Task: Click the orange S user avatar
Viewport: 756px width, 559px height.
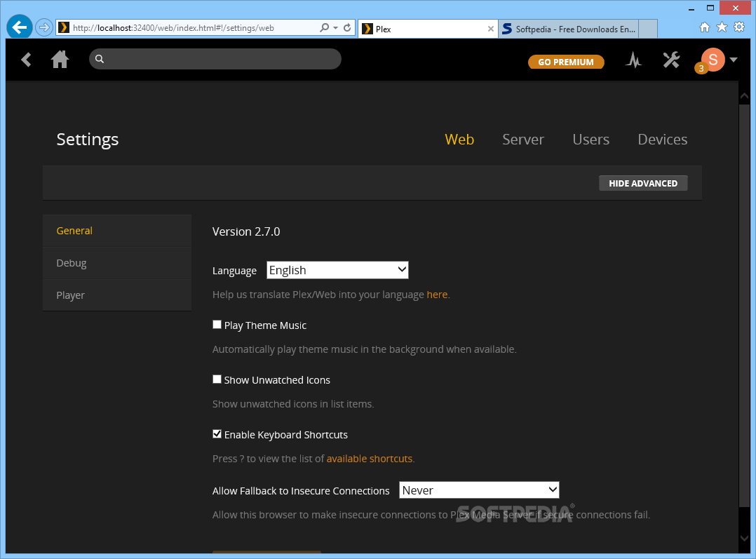Action: pyautogui.click(x=713, y=60)
